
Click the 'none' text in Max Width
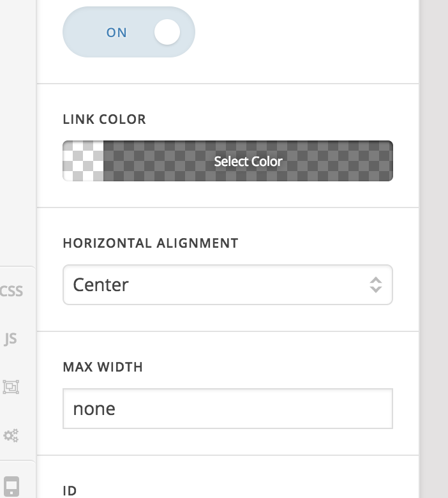pos(94,409)
